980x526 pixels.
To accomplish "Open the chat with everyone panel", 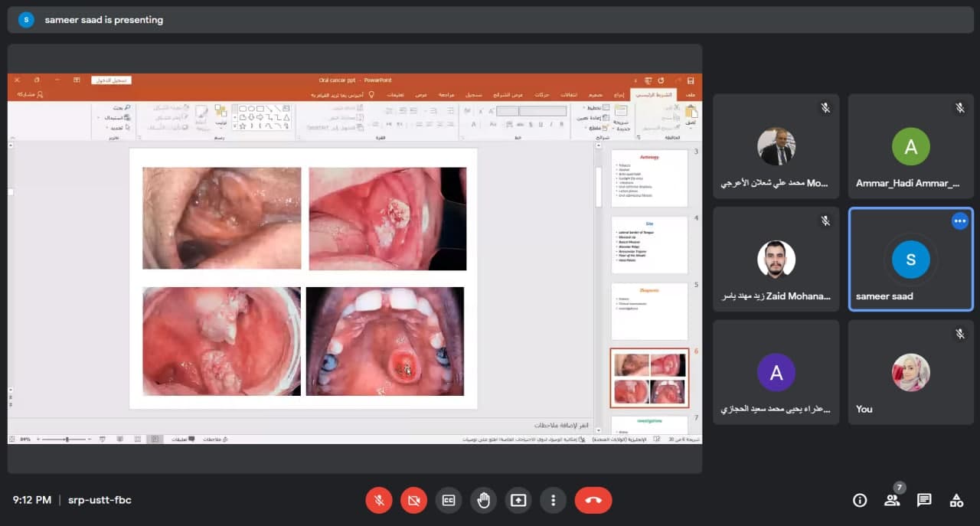I will 924,500.
